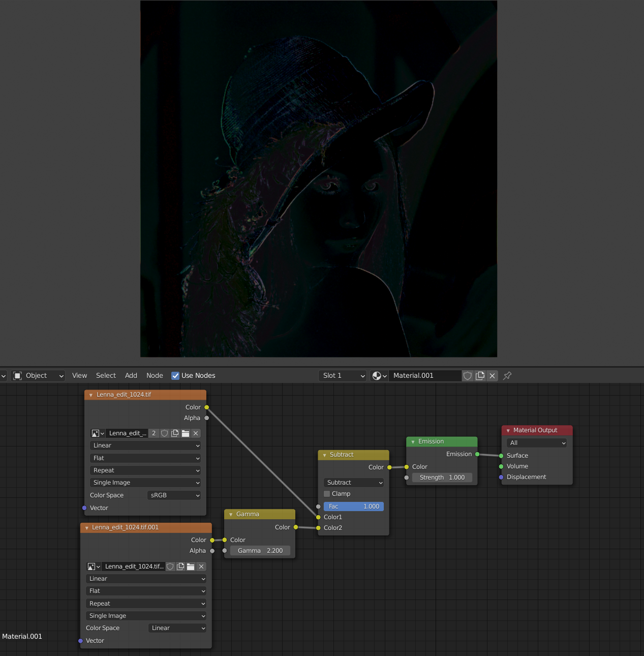Toggle the pin icon in the node editor header
Screen dimensions: 644x656
507,376
